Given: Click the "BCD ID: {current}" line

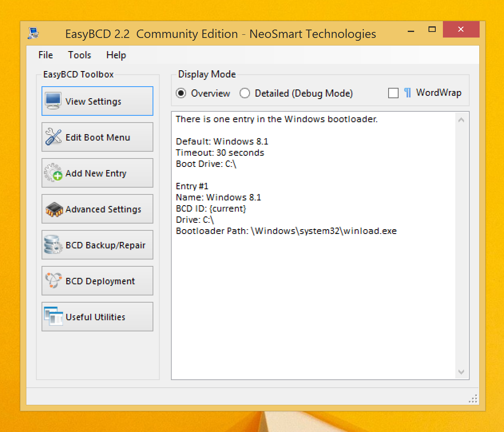Looking at the screenshot, I should [211, 208].
